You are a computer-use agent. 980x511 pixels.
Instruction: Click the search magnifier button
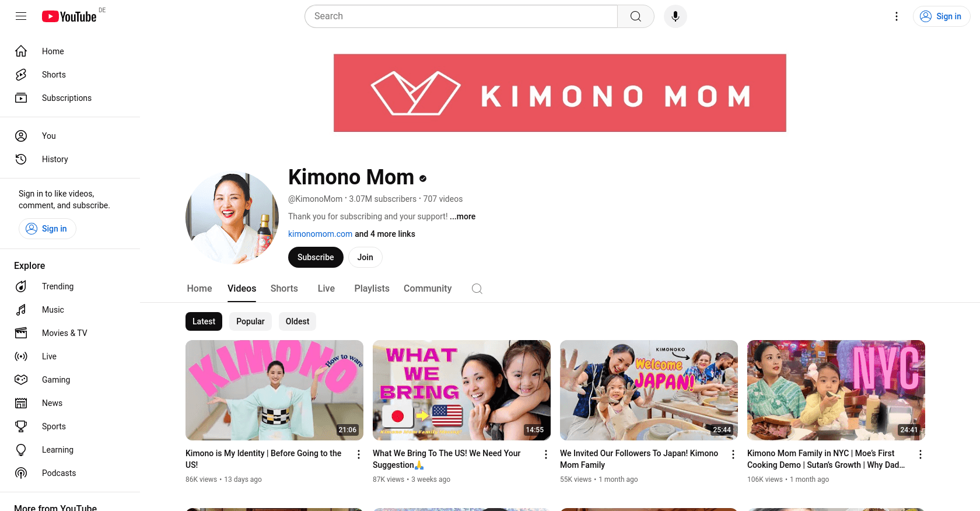[636, 16]
